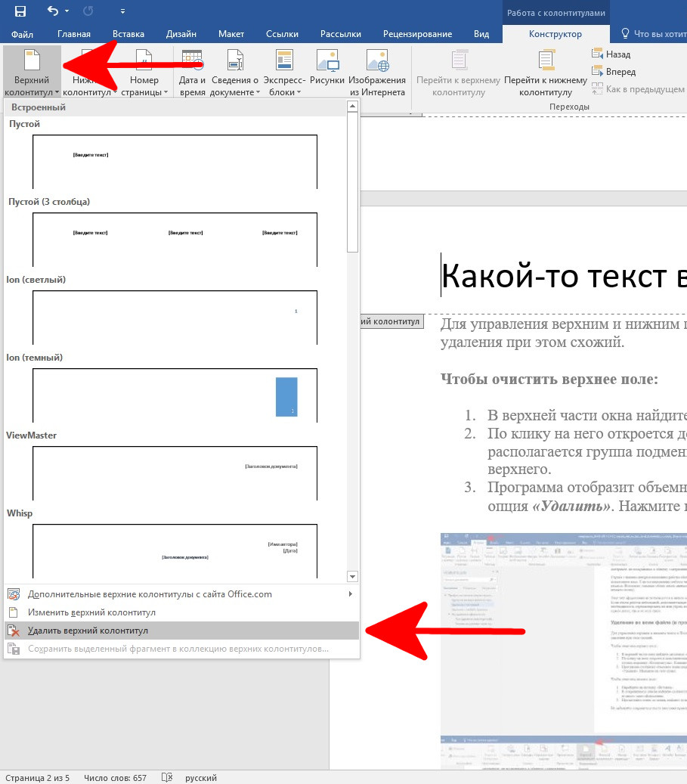687x784 pixels.
Task: Pick the Whisp header preview
Action: (175, 551)
